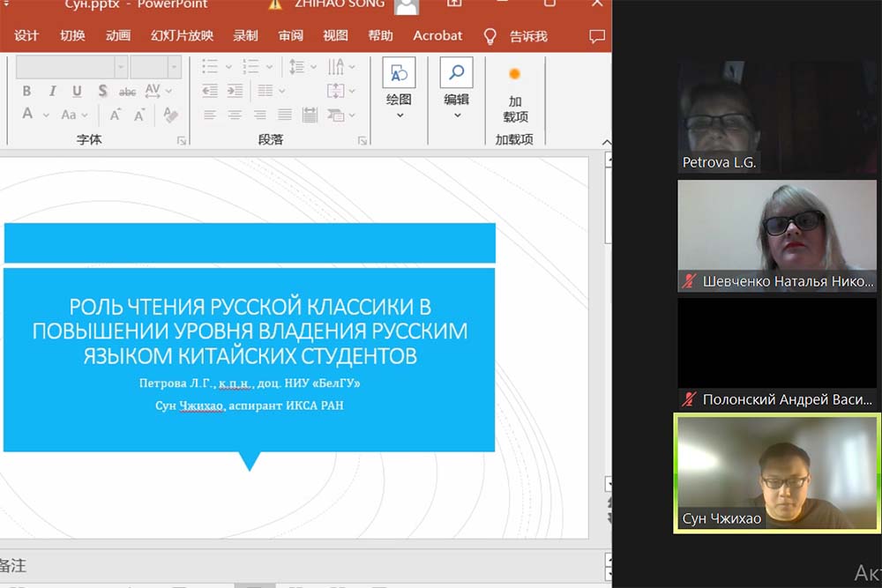Expand the Editing (编辑) dropdown
Viewport: 882px width, 588px height.
tap(456, 115)
